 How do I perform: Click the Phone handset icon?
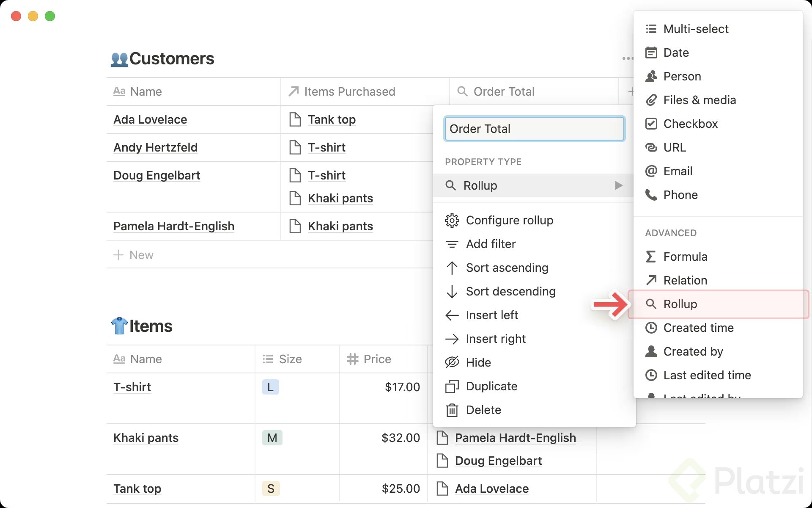(x=651, y=195)
